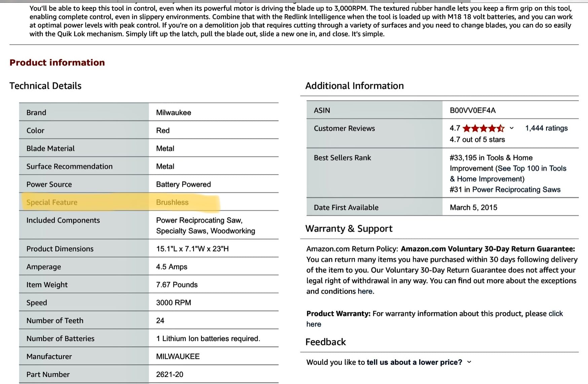Click the return policy 'here' link
588x384 pixels.
click(x=365, y=291)
